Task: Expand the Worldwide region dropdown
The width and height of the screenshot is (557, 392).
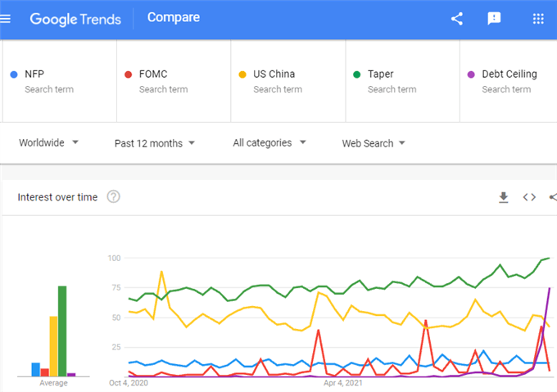Action: coord(48,142)
